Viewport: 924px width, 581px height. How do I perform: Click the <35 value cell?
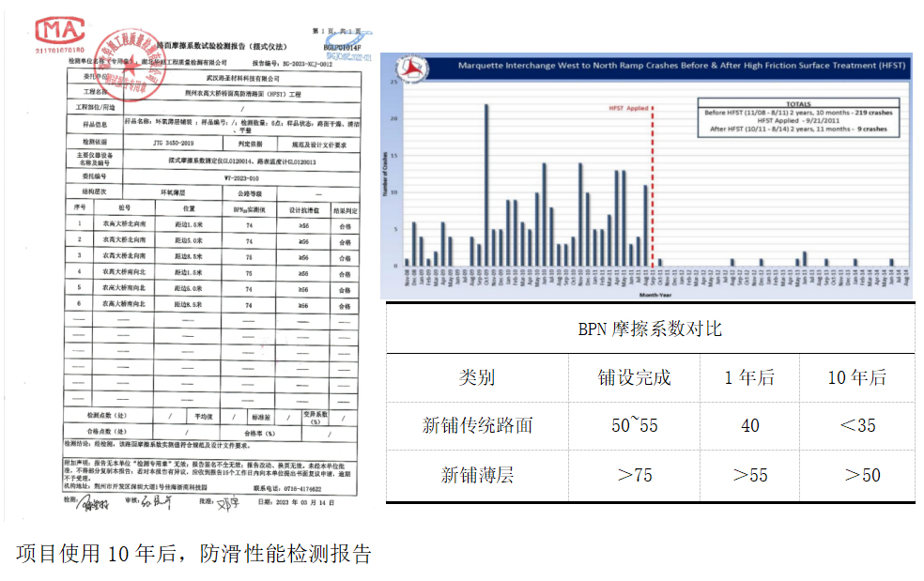(x=857, y=425)
